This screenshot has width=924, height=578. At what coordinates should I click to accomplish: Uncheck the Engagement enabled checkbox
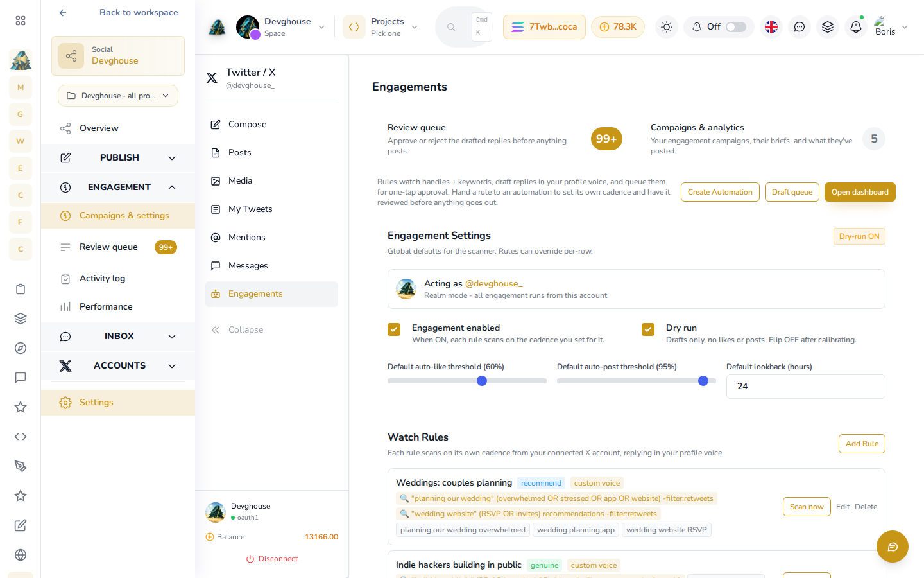(x=394, y=329)
